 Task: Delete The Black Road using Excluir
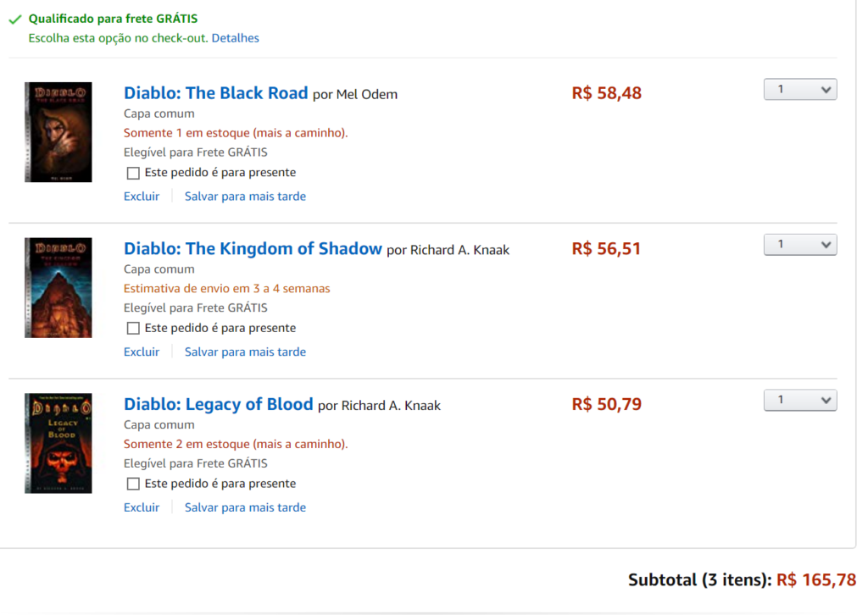142,197
